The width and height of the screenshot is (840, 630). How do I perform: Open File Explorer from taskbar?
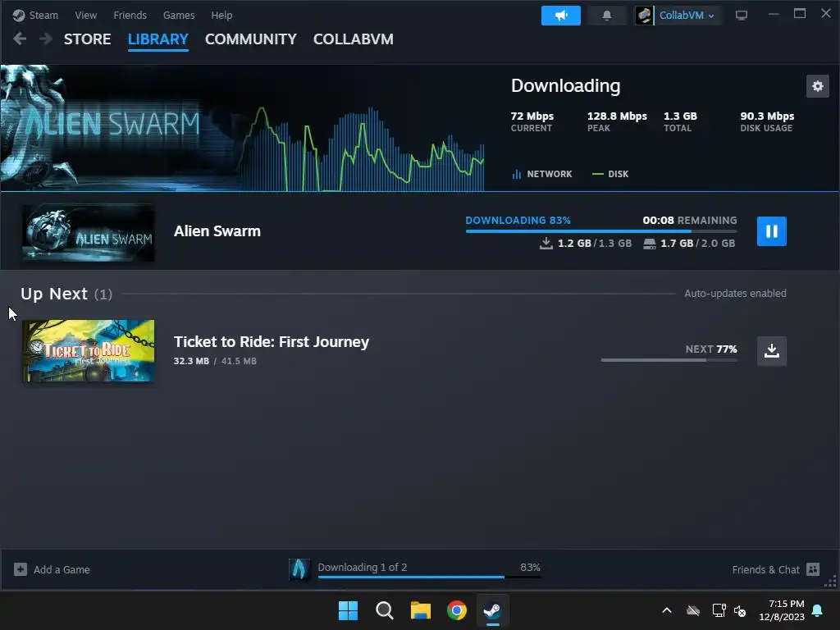[x=421, y=610]
